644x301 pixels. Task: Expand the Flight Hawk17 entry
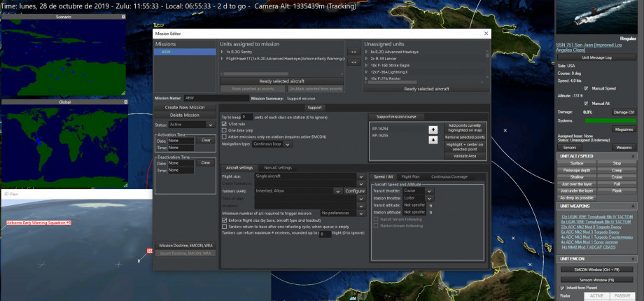222,59
